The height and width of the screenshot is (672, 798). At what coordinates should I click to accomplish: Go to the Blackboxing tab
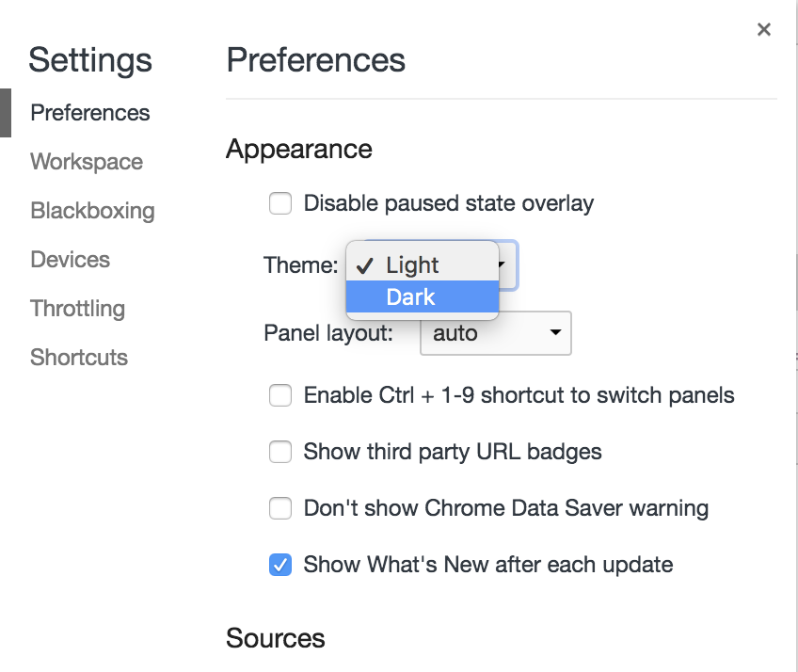(92, 211)
